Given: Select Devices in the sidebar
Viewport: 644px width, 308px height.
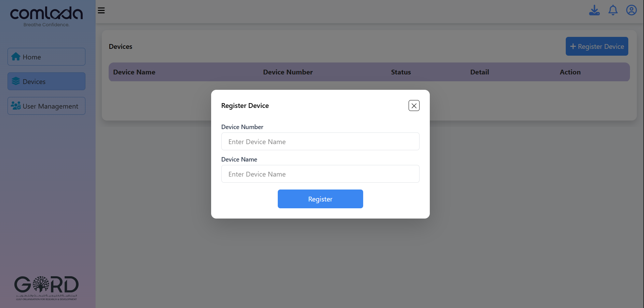Looking at the screenshot, I should 46,81.
